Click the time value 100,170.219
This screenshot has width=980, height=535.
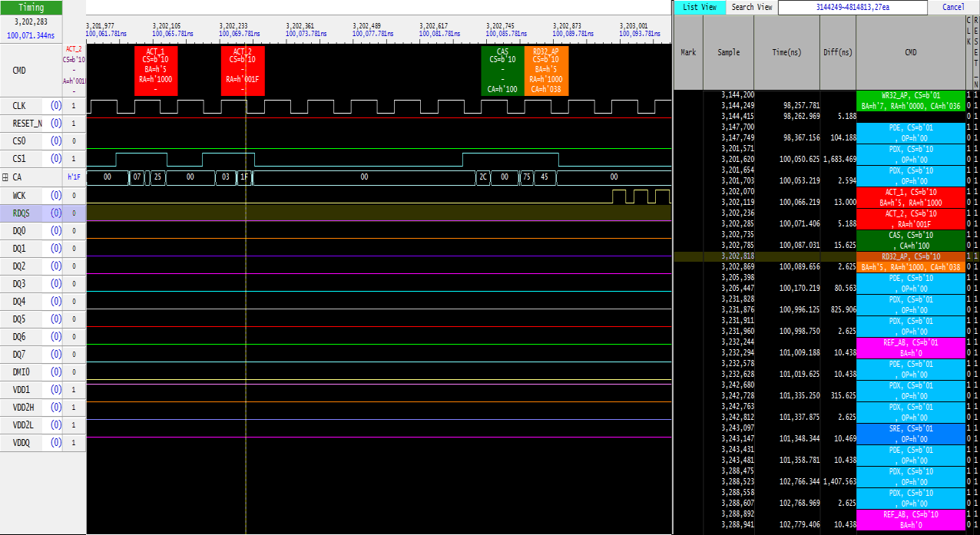tap(799, 288)
